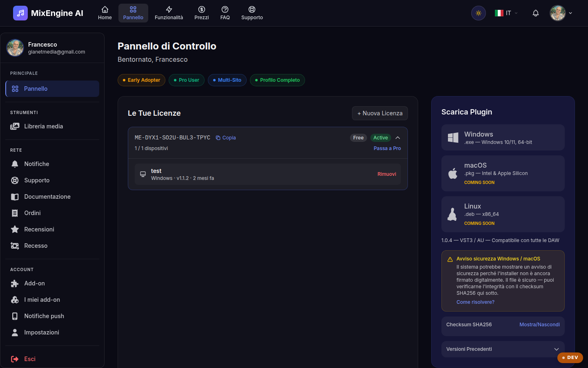Click the Linux penguin icon
This screenshot has width=588, height=368.
pyautogui.click(x=452, y=214)
